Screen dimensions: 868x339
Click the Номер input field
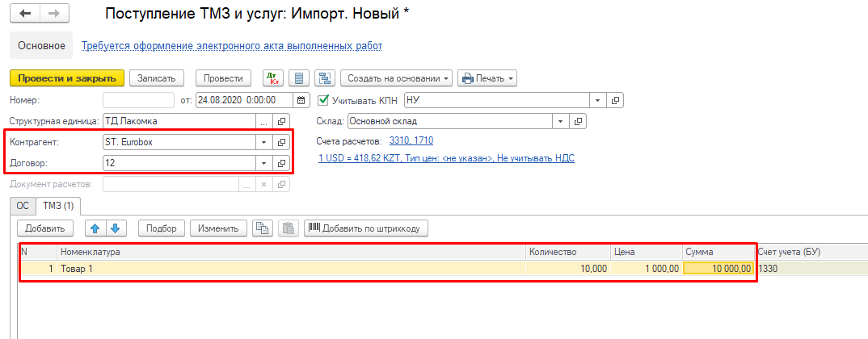point(138,101)
